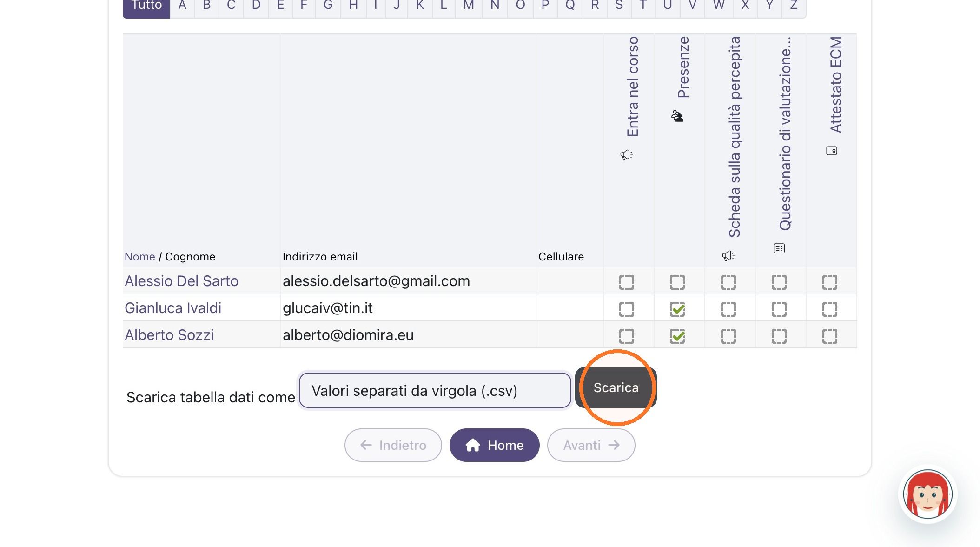
Task: Open the red-haired assistant avatar chat
Action: coord(928,494)
